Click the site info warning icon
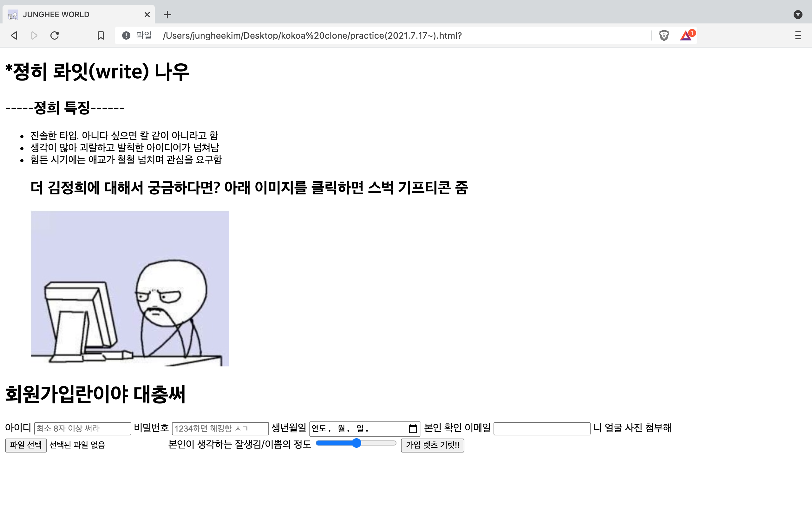Image resolution: width=812 pixels, height=507 pixels. [x=126, y=35]
